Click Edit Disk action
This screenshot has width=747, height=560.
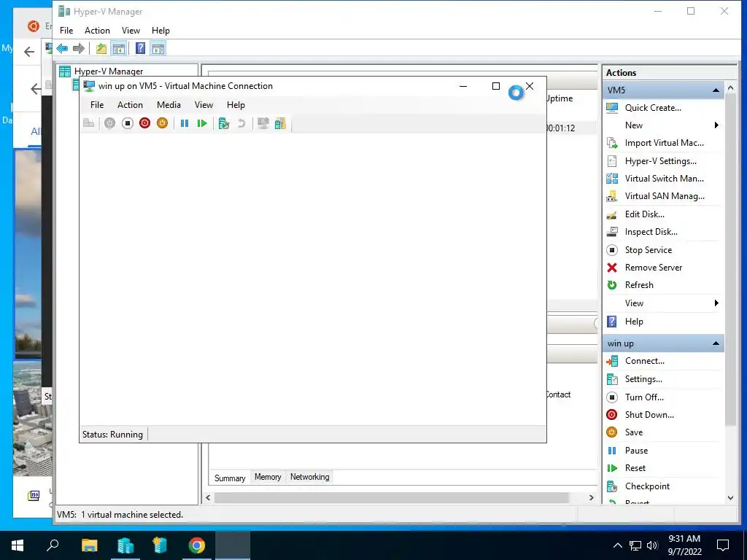point(645,214)
